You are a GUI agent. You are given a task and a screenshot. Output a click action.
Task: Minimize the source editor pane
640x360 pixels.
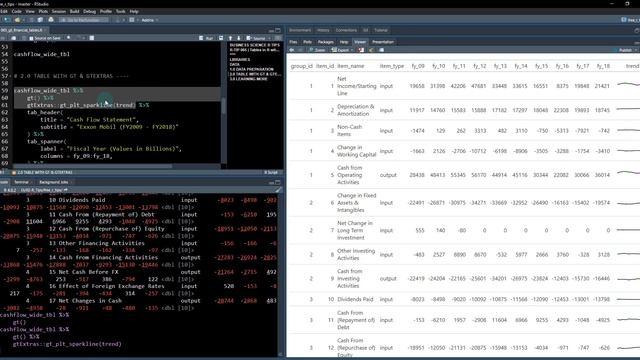(271, 30)
